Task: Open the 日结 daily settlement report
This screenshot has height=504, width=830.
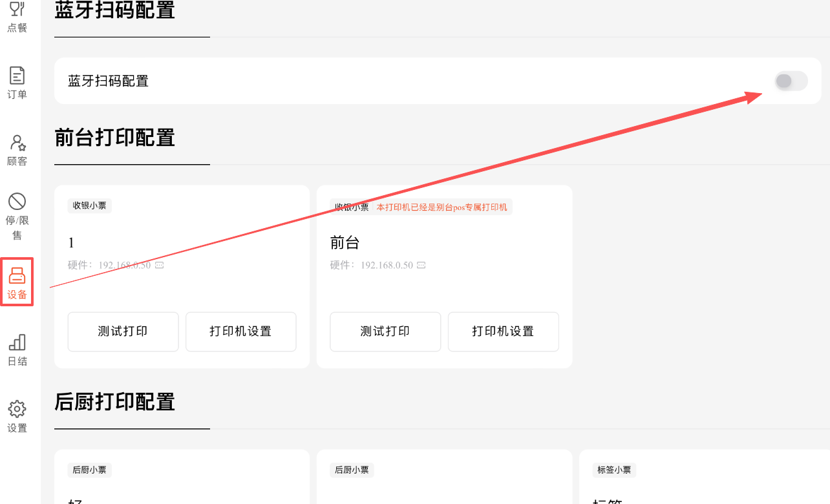Action: pos(17,350)
